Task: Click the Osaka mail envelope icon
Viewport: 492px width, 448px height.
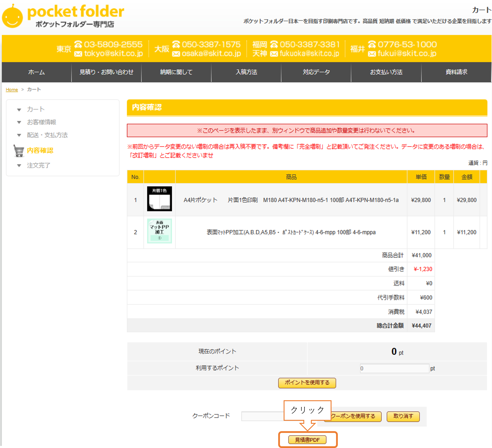Action: (176, 54)
